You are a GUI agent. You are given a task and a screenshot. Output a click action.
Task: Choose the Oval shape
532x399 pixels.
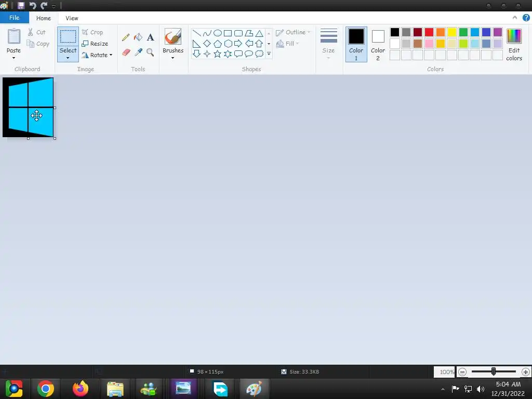[x=218, y=33]
